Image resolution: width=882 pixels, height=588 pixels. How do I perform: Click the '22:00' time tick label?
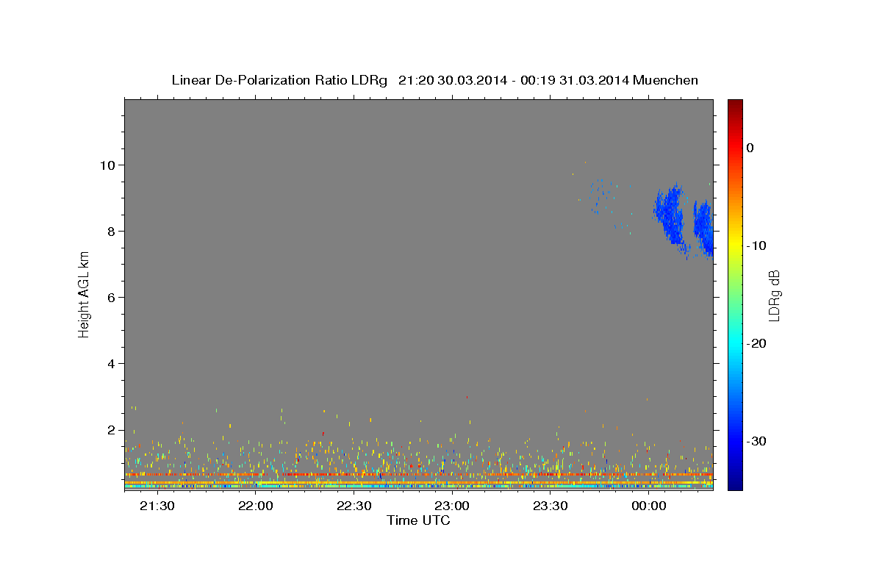[x=255, y=506]
